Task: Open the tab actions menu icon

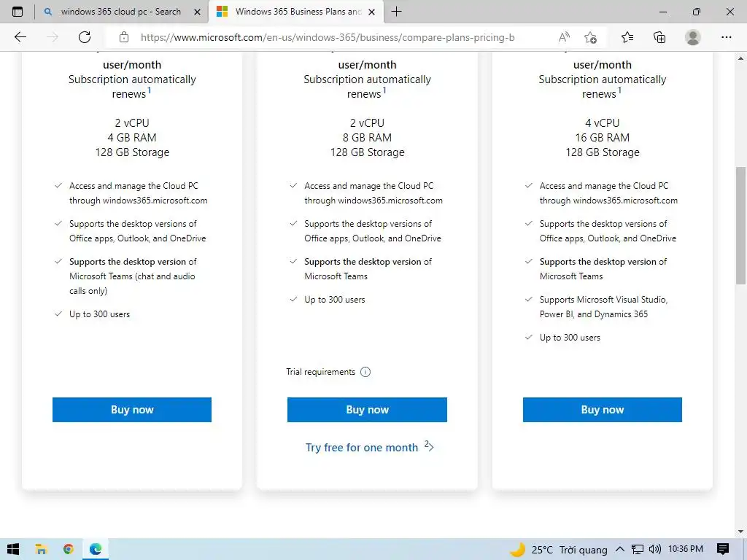Action: (18, 12)
